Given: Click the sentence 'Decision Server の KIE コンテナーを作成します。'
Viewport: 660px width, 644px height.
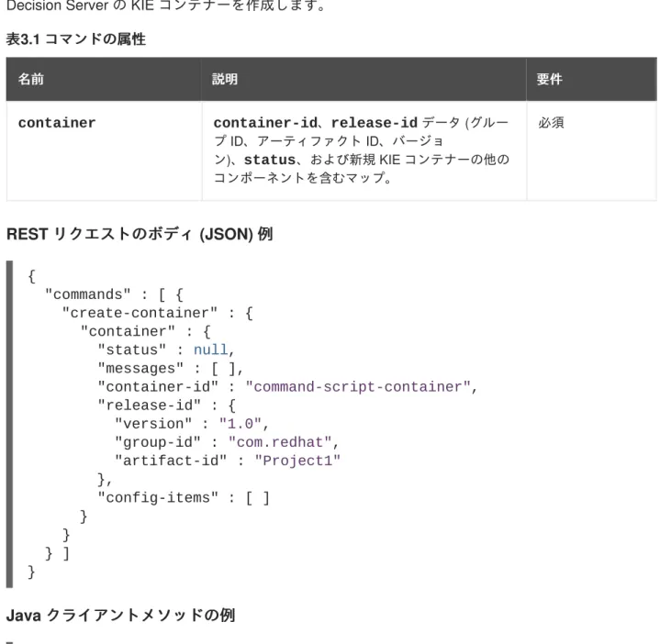Looking at the screenshot, I should 166,6.
